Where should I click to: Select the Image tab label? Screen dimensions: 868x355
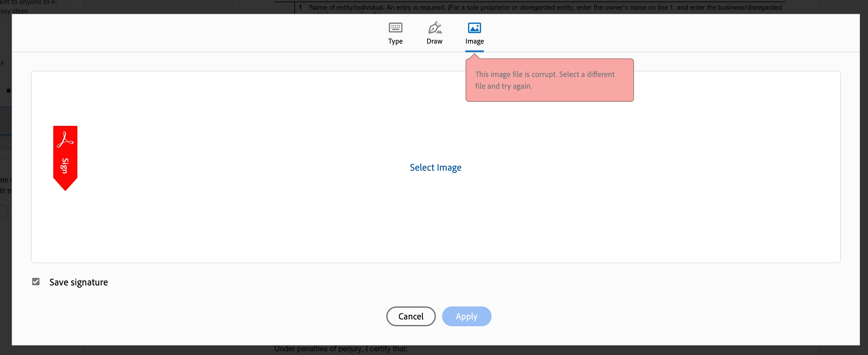pyautogui.click(x=474, y=41)
